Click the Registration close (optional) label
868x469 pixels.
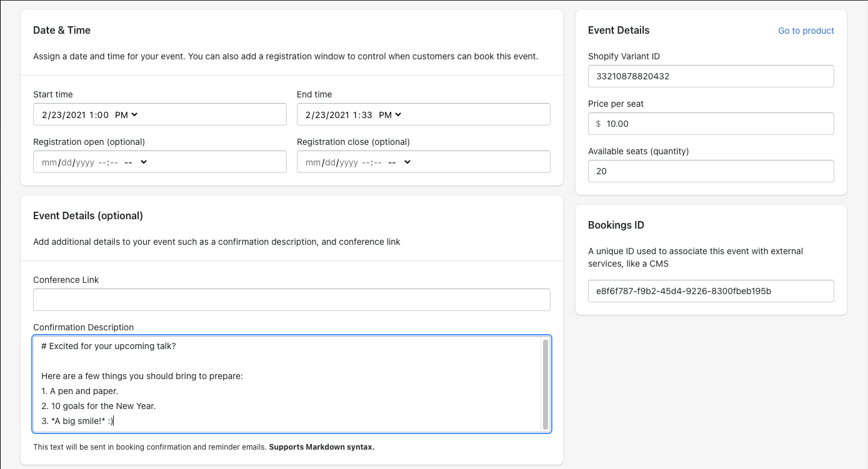point(353,142)
